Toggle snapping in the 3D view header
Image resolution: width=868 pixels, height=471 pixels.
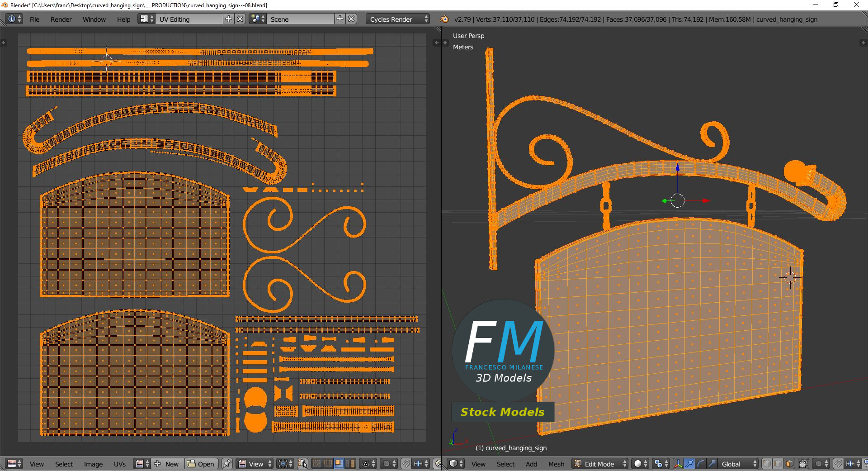tap(838, 464)
